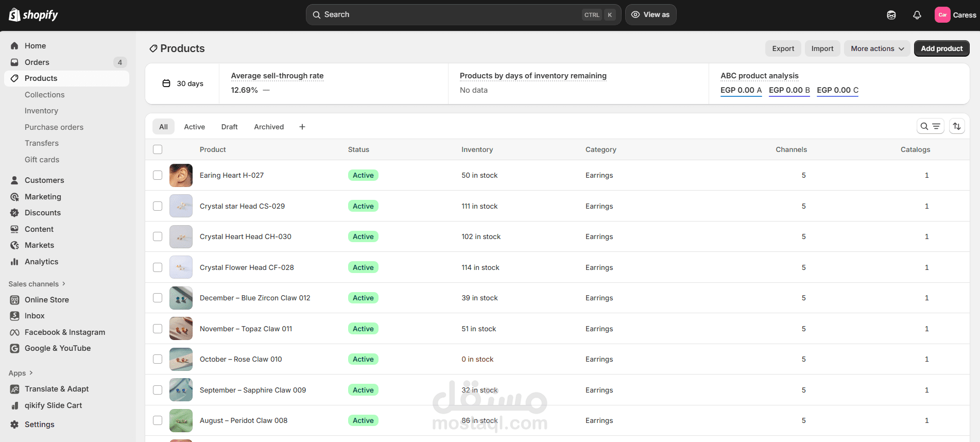Click the sort products icon

[957, 126]
